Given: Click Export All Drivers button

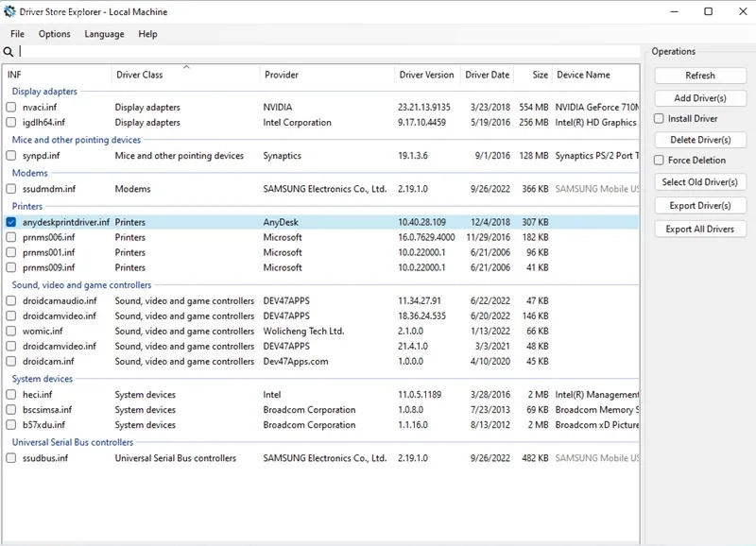Looking at the screenshot, I should [x=700, y=229].
